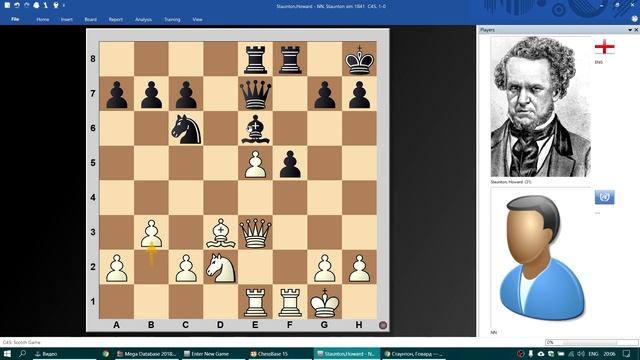Close the Players panel
This screenshot has height=360, width=640.
[x=636, y=30]
